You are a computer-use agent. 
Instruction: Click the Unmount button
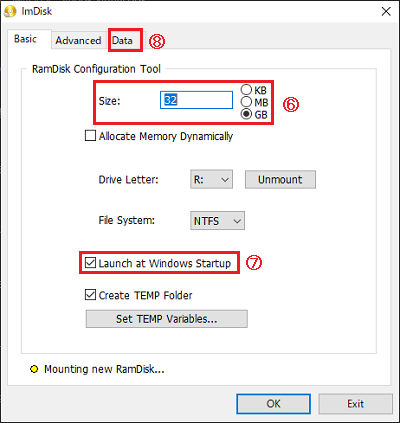(280, 180)
